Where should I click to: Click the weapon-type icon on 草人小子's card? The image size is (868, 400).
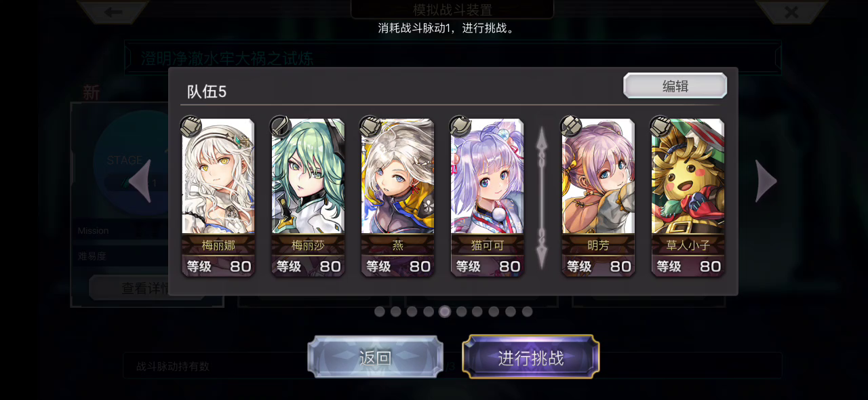point(660,127)
